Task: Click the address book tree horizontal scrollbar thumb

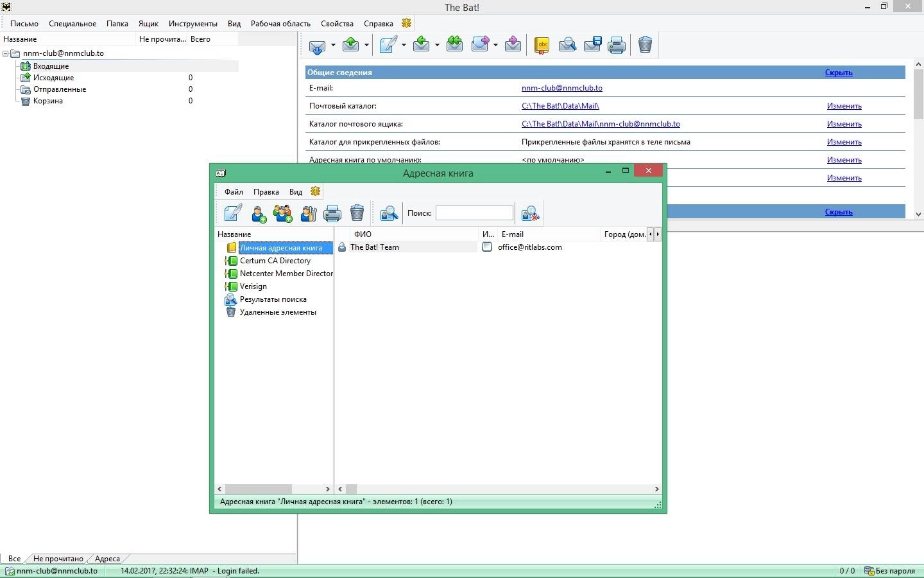Action: pos(258,489)
